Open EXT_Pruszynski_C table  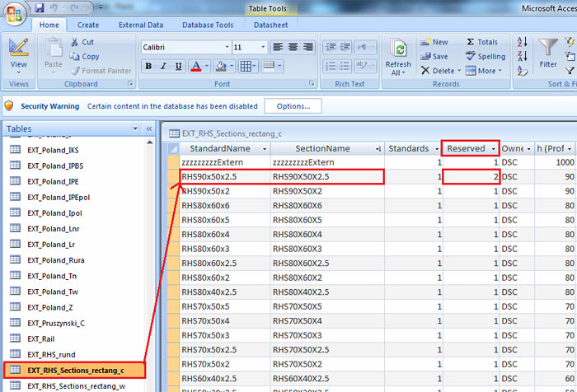[x=56, y=323]
